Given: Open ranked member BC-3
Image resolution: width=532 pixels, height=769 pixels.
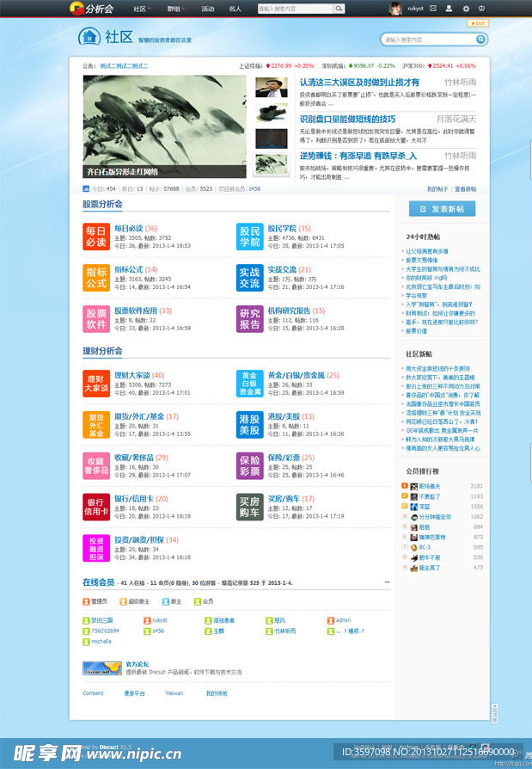Looking at the screenshot, I should [425, 547].
